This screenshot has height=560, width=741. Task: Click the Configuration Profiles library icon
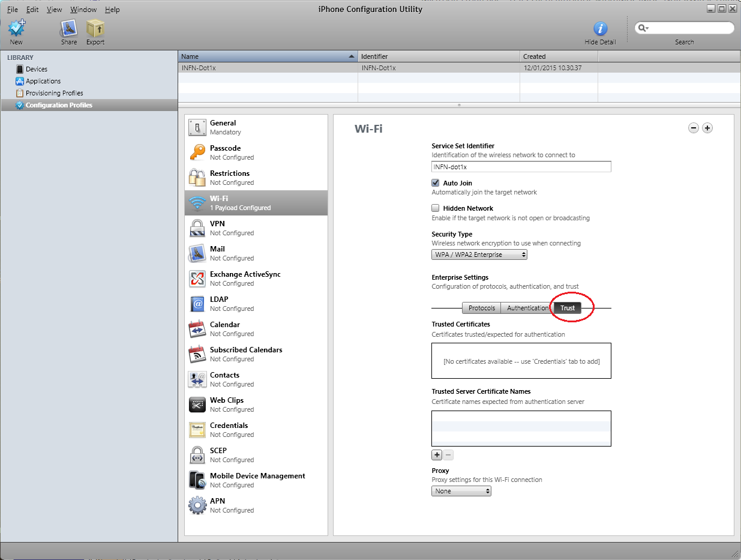tap(20, 105)
